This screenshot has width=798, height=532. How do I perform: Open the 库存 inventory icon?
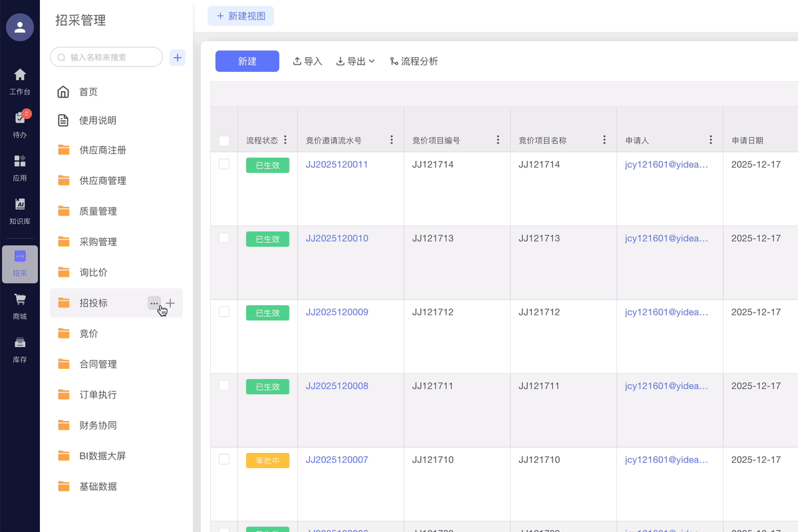pos(20,343)
